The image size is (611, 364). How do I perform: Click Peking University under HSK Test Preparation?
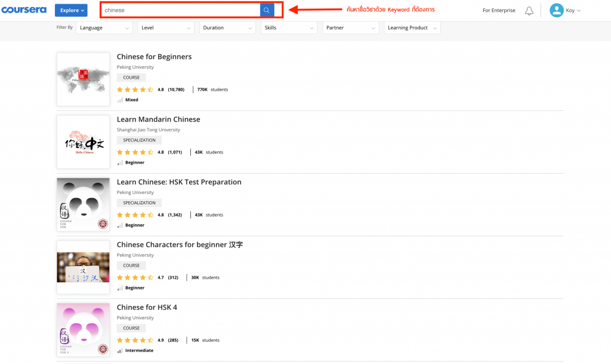(135, 193)
